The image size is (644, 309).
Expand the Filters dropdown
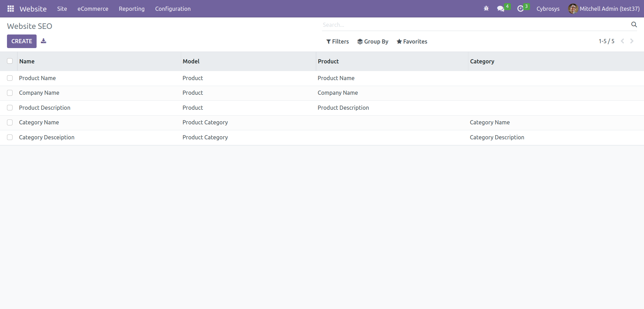click(x=337, y=41)
